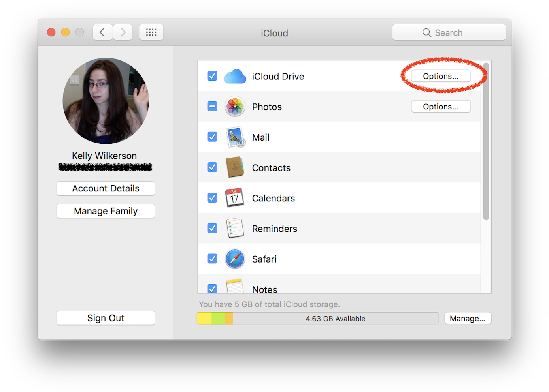
Task: Select the Safari compass icon
Action: 235,259
